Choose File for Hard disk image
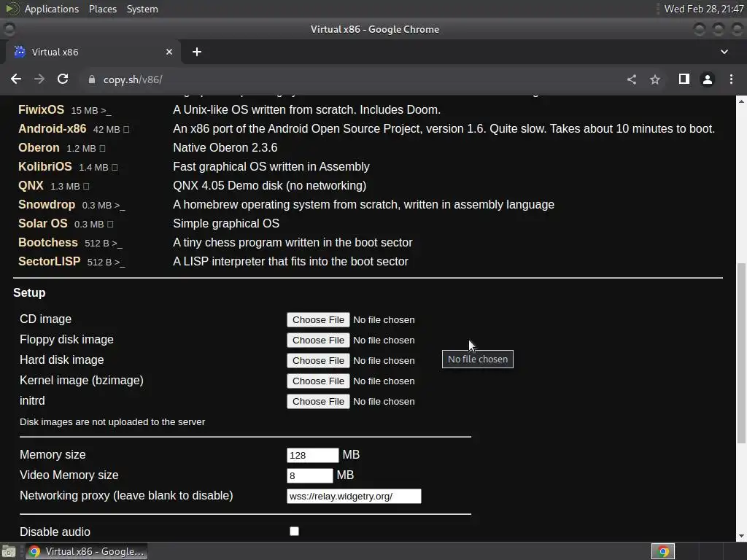Viewport: 747px width, 560px height. (x=318, y=360)
